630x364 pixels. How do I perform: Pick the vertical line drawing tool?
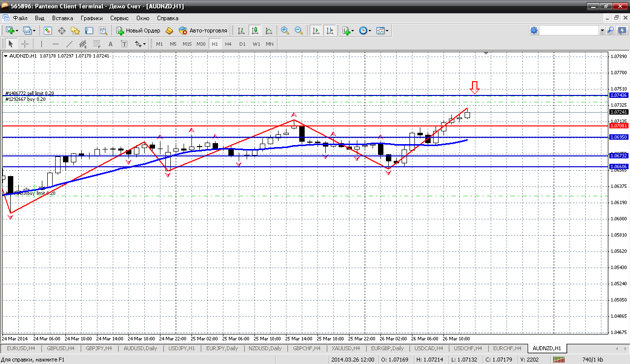[42, 44]
